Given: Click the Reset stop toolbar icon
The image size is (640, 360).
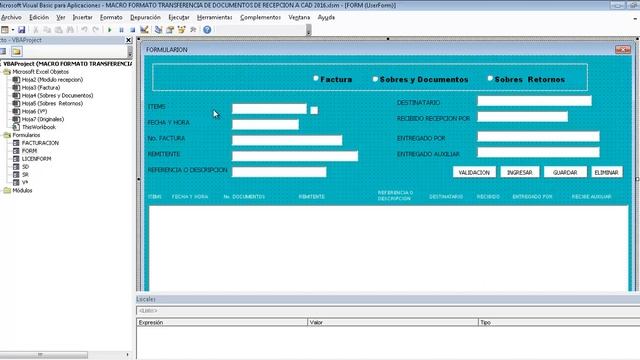Looking at the screenshot, I should tap(133, 30).
